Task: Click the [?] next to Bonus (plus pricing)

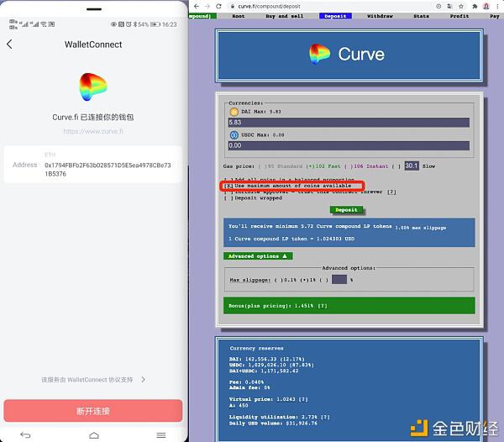Action: click(x=323, y=306)
